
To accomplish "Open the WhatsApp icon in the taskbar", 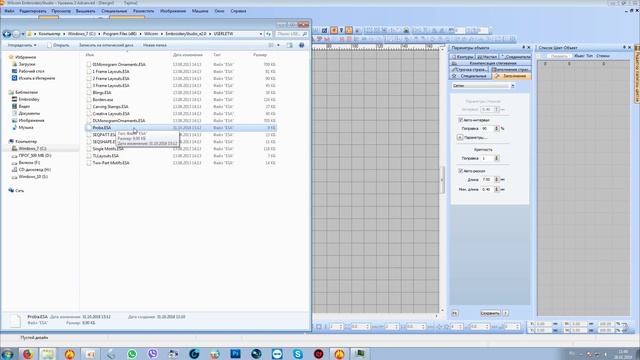I will click(132, 354).
